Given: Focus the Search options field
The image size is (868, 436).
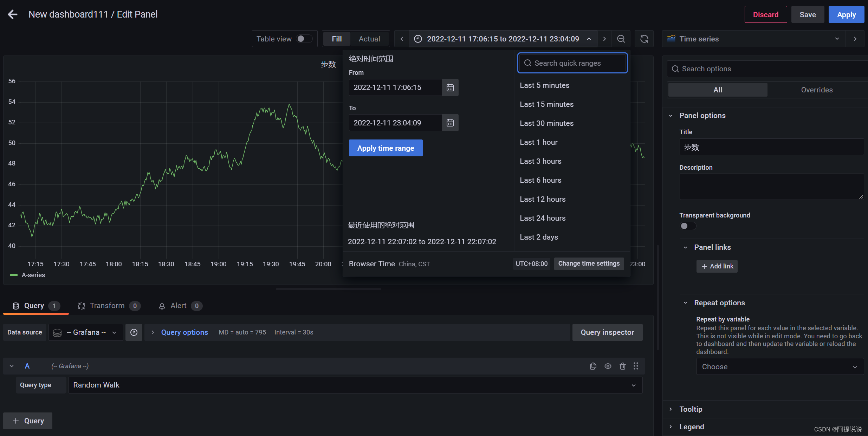Looking at the screenshot, I should click(x=767, y=69).
